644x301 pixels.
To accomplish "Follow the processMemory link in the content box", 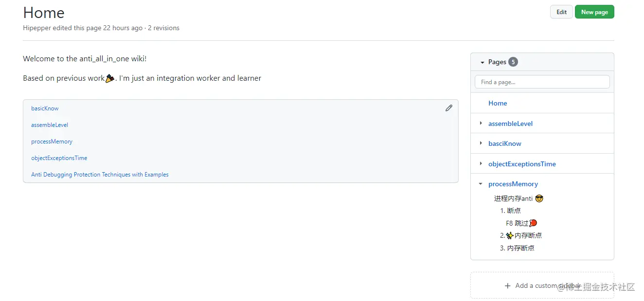I will pyautogui.click(x=52, y=142).
